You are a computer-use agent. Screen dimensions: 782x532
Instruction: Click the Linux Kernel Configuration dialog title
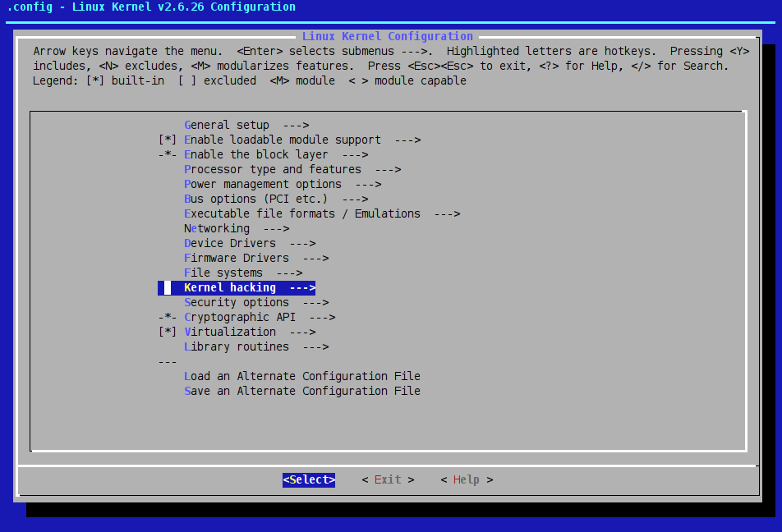(x=388, y=36)
